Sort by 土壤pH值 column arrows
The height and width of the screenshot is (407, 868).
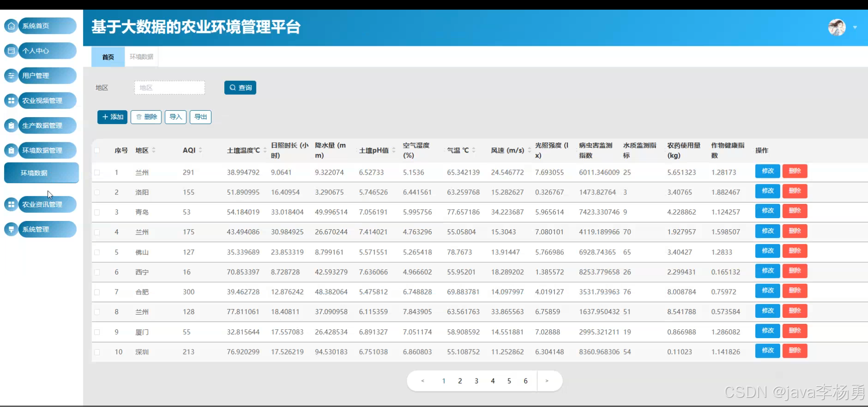pos(394,150)
